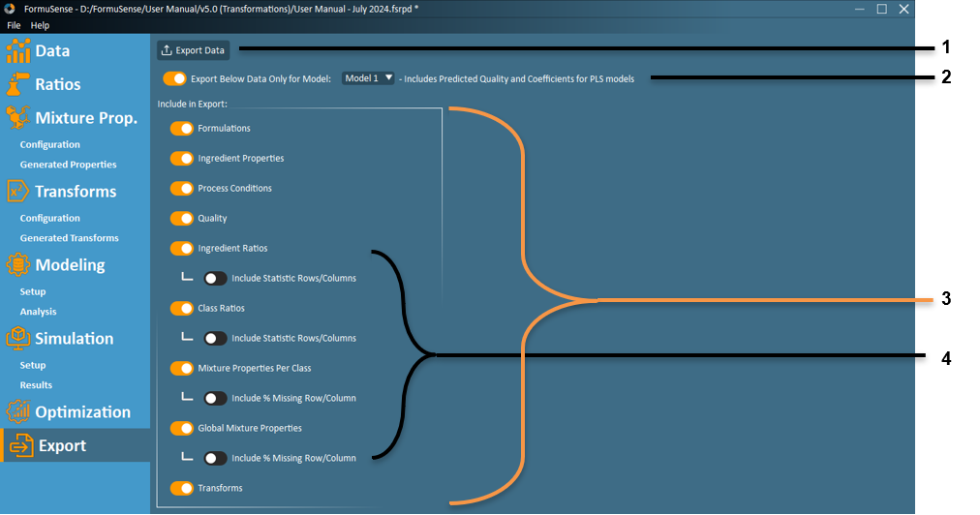Click the Simulation monitor-cube icon
Viewport: 980px width, 515px height.
[x=17, y=338]
